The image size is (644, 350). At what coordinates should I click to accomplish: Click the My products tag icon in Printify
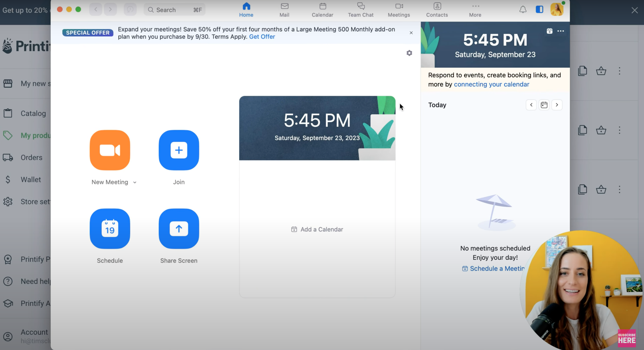pos(8,135)
